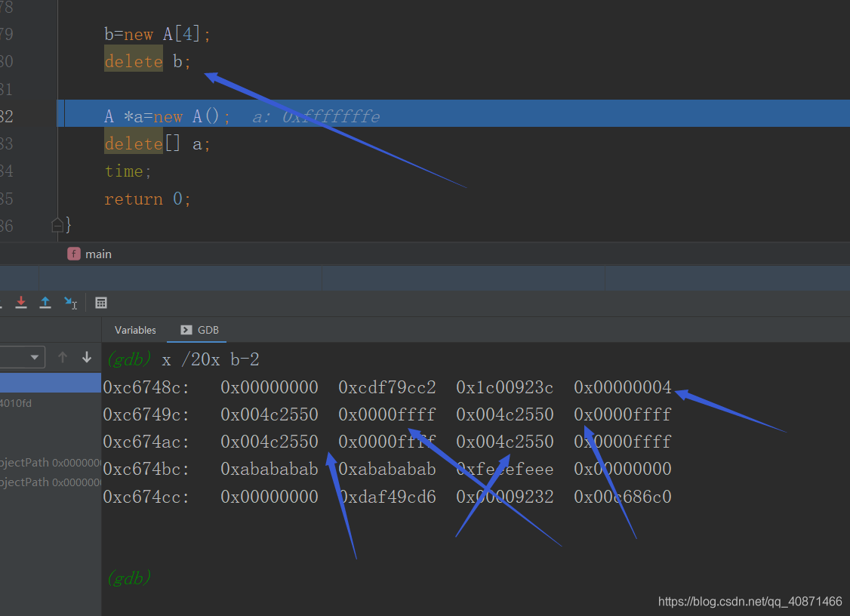The width and height of the screenshot is (850, 616).
Task: Click the first ojectPath variable entry
Action: pyautogui.click(x=51, y=463)
